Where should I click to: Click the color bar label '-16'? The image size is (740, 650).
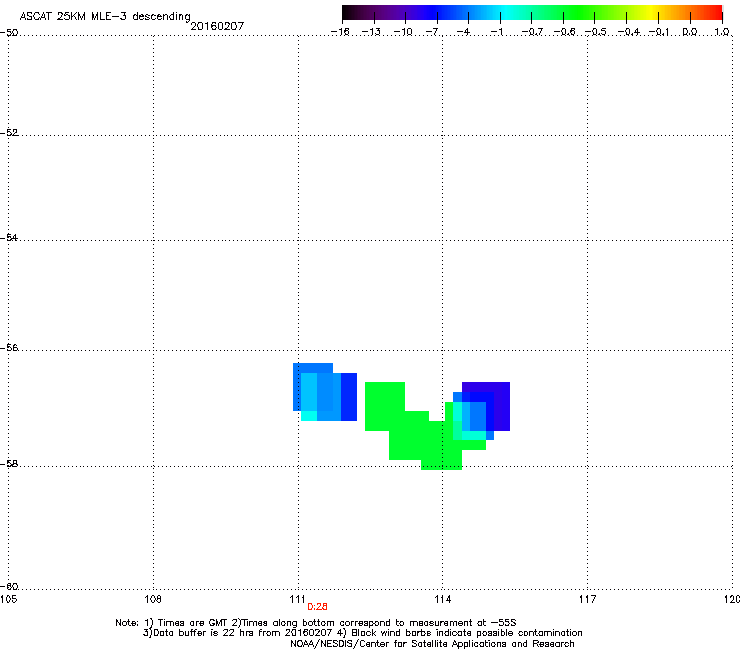click(340, 32)
